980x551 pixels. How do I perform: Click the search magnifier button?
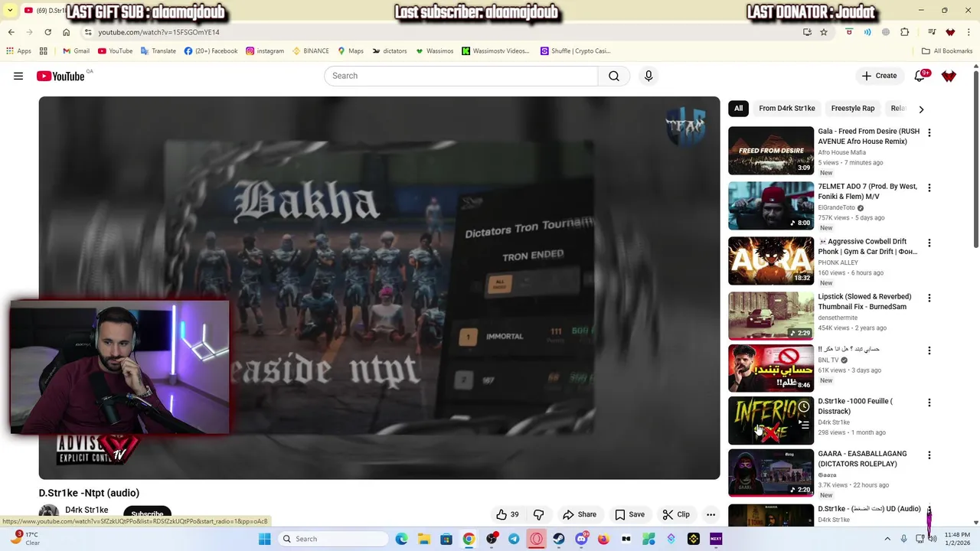pos(614,76)
